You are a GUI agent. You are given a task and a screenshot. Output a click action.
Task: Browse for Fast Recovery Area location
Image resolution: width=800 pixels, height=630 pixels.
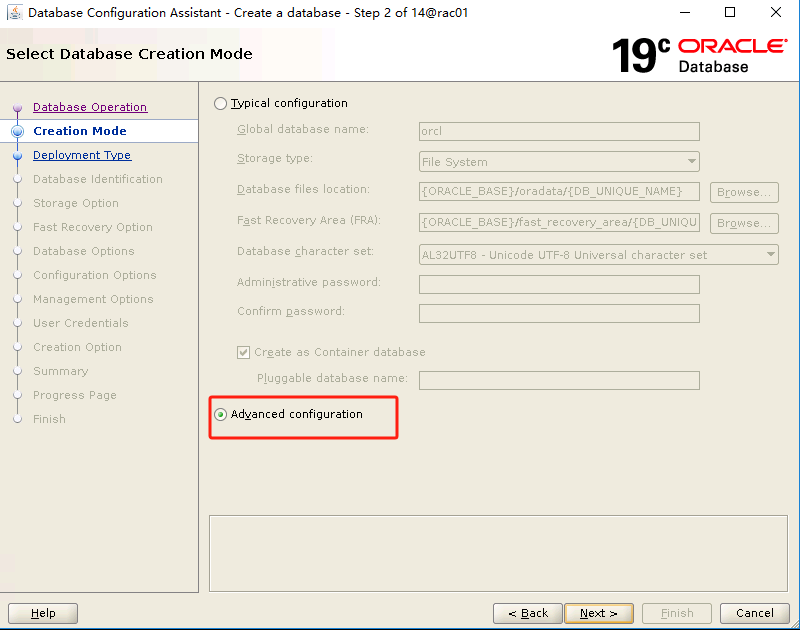pyautogui.click(x=744, y=223)
